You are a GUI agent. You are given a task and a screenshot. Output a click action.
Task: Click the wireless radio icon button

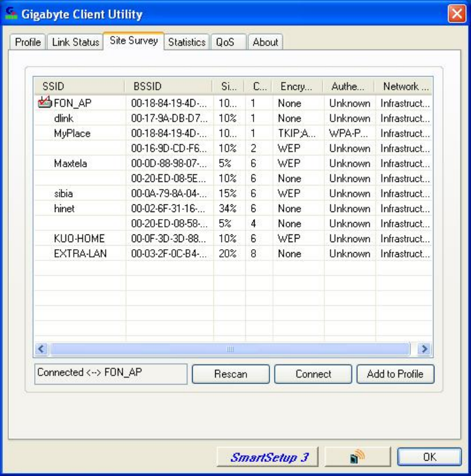[357, 457]
